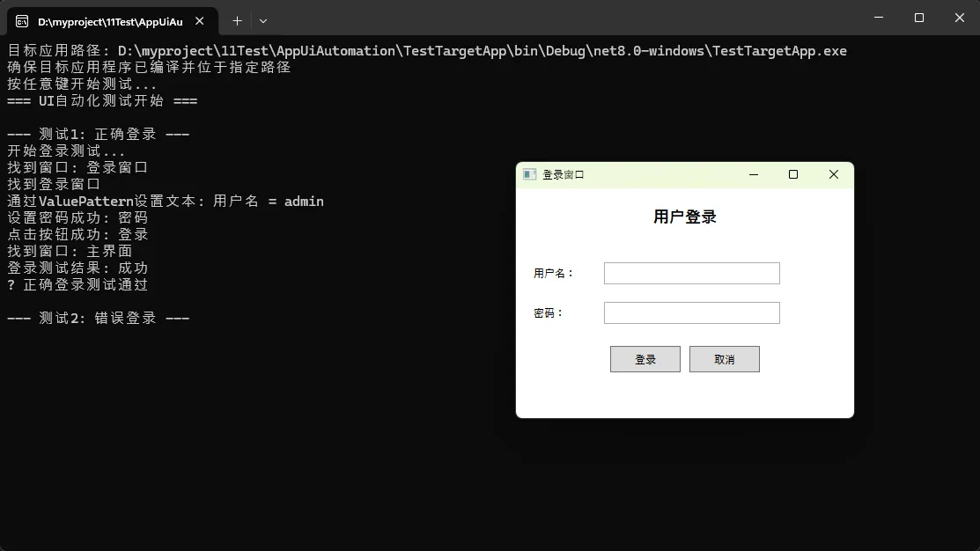This screenshot has height=551, width=980.
Task: Minimize the 登录窗口 dialog
Action: coord(754,175)
